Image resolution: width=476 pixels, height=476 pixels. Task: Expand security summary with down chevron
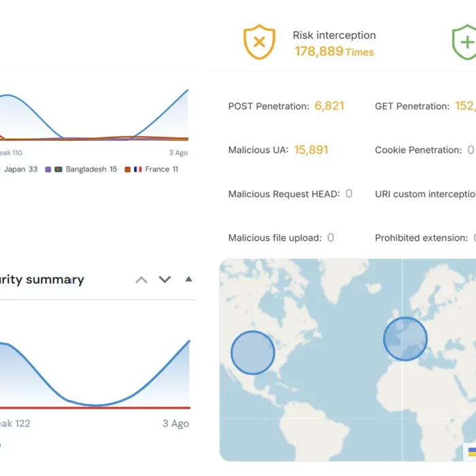click(x=165, y=279)
